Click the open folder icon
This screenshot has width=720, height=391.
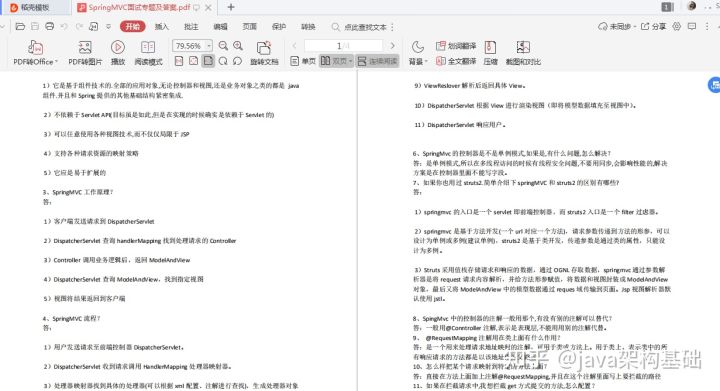(20, 27)
